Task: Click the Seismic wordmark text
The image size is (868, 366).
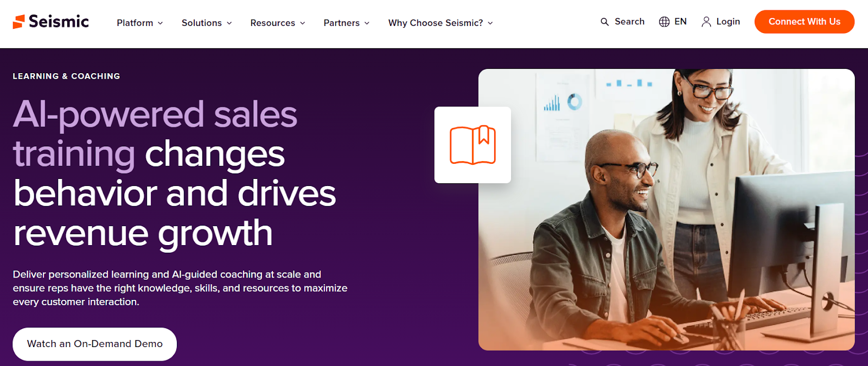Action: coord(59,22)
